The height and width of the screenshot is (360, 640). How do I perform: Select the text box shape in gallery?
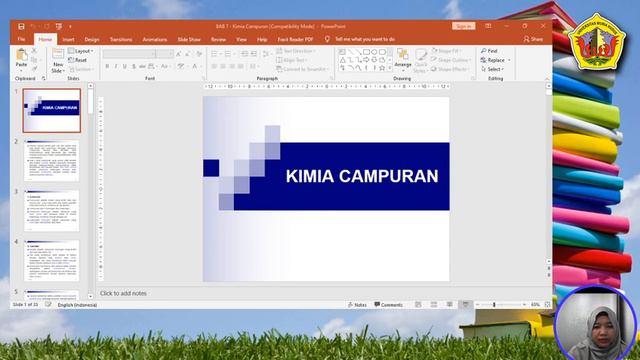pos(342,52)
